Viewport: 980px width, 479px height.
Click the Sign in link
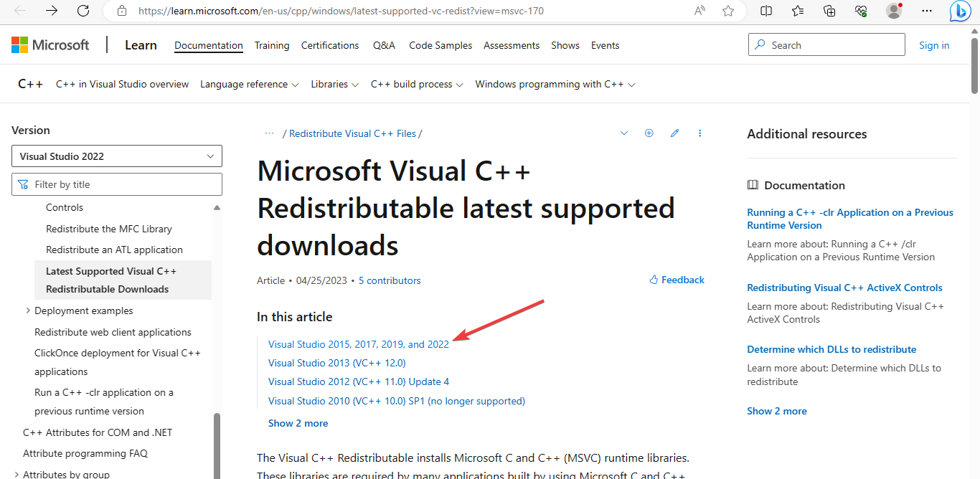pyautogui.click(x=934, y=45)
